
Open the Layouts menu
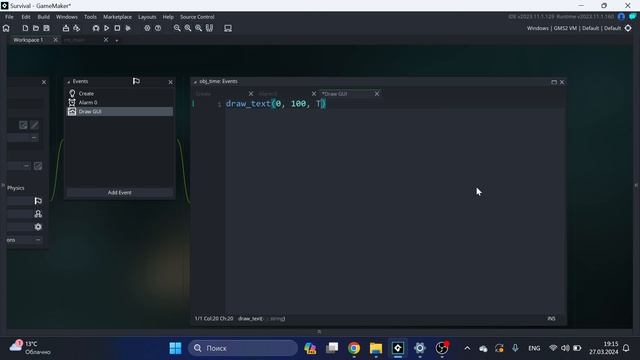[x=147, y=17]
